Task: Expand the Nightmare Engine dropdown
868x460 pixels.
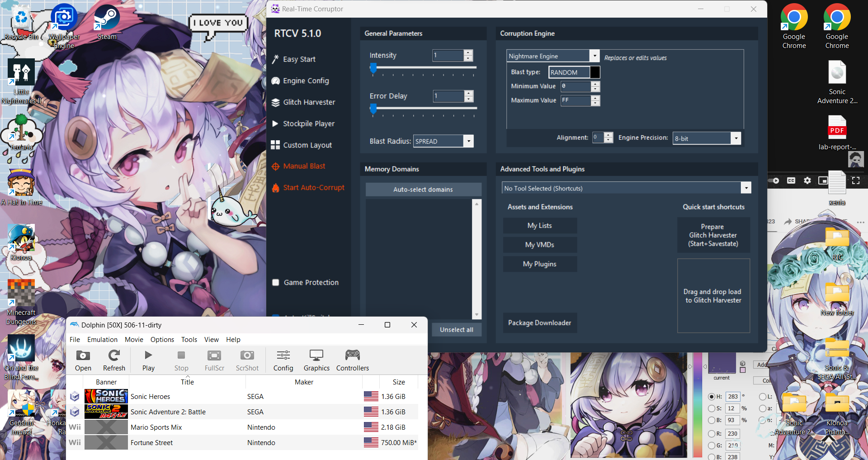Action: pos(594,56)
